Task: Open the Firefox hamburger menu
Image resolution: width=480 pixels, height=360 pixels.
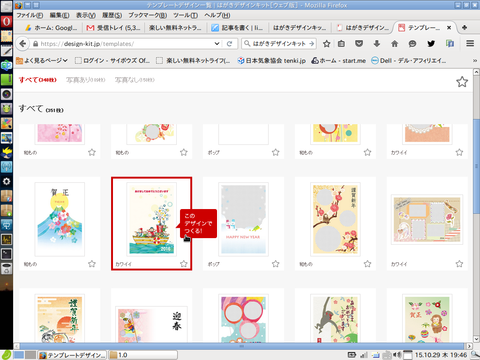Action: (470, 44)
